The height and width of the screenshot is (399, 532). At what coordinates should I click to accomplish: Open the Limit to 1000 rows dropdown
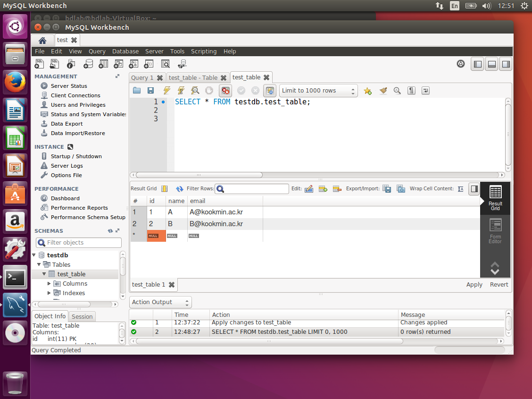pos(318,91)
